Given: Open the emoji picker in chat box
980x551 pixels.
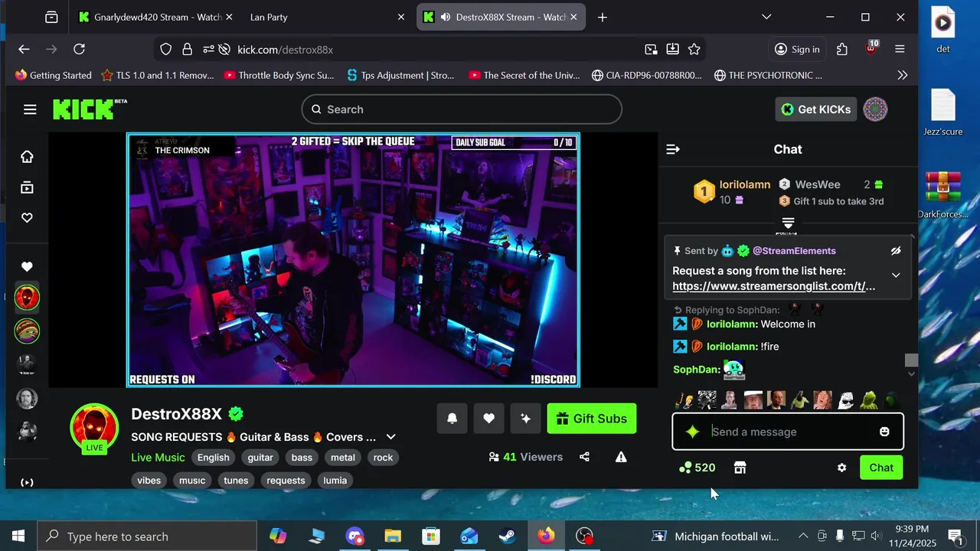Looking at the screenshot, I should coord(884,432).
